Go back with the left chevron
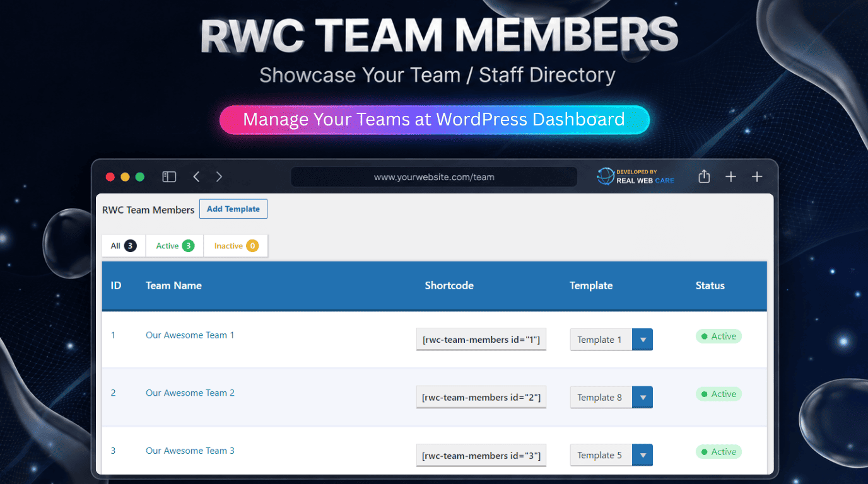This screenshot has width=868, height=484. (196, 177)
